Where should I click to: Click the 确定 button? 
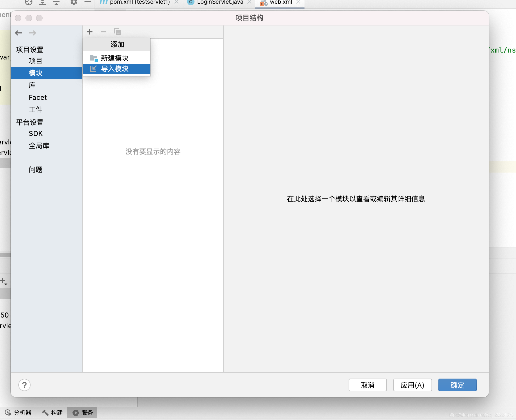pyautogui.click(x=458, y=385)
